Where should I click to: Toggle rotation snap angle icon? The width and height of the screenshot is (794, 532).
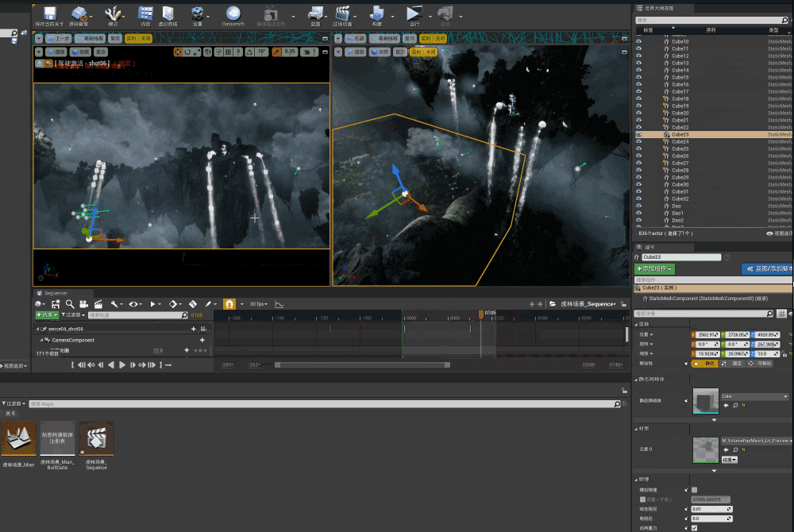pyautogui.click(x=249, y=52)
